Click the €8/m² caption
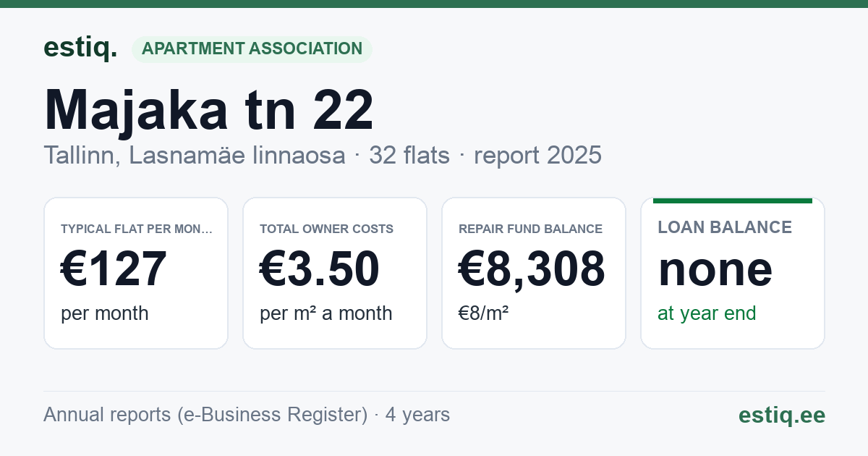 coord(483,313)
